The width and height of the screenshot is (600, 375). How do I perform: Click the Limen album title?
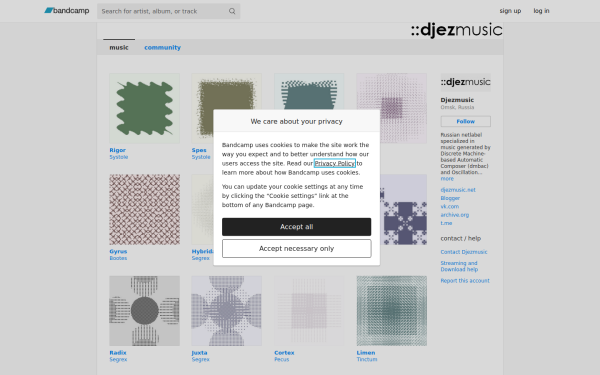click(x=366, y=353)
